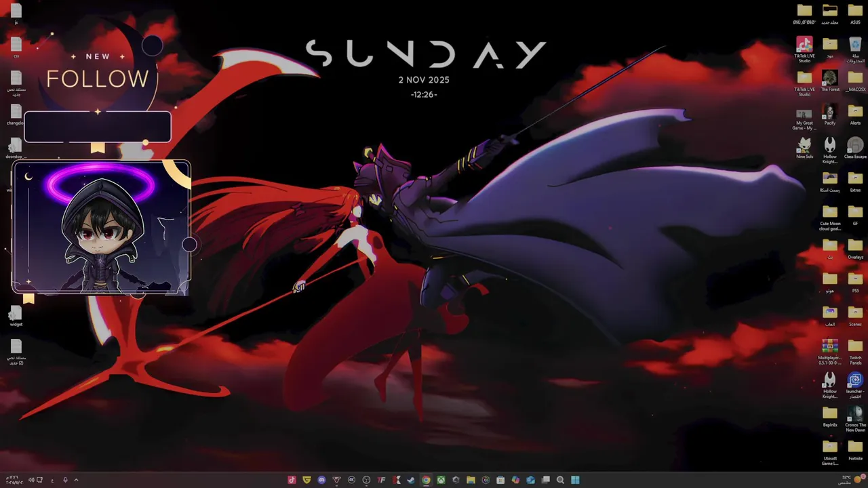
Task: Open the red TF taskbar icon
Action: [x=381, y=480]
